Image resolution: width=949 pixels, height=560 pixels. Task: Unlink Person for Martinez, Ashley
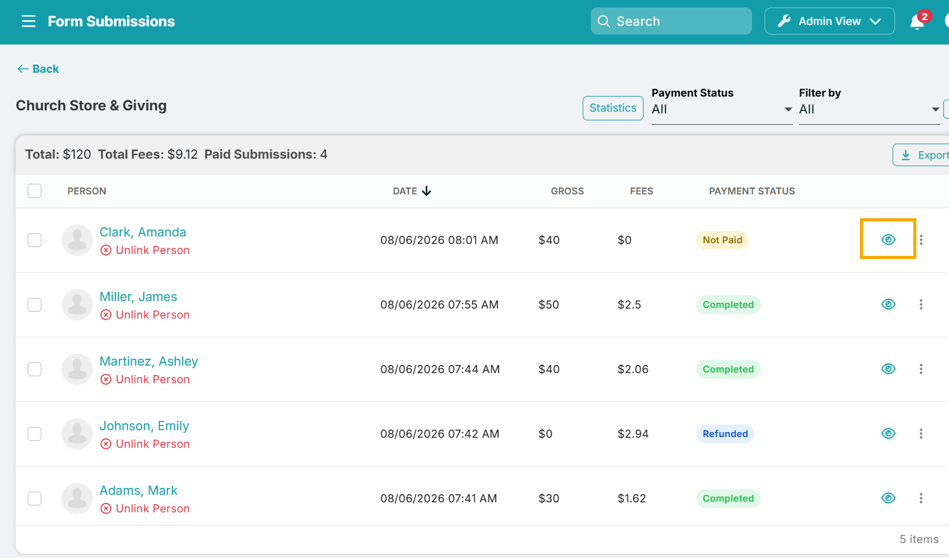[145, 379]
